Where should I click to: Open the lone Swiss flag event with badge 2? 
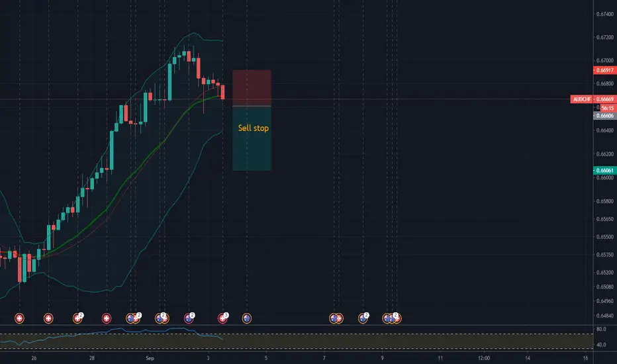[77, 318]
